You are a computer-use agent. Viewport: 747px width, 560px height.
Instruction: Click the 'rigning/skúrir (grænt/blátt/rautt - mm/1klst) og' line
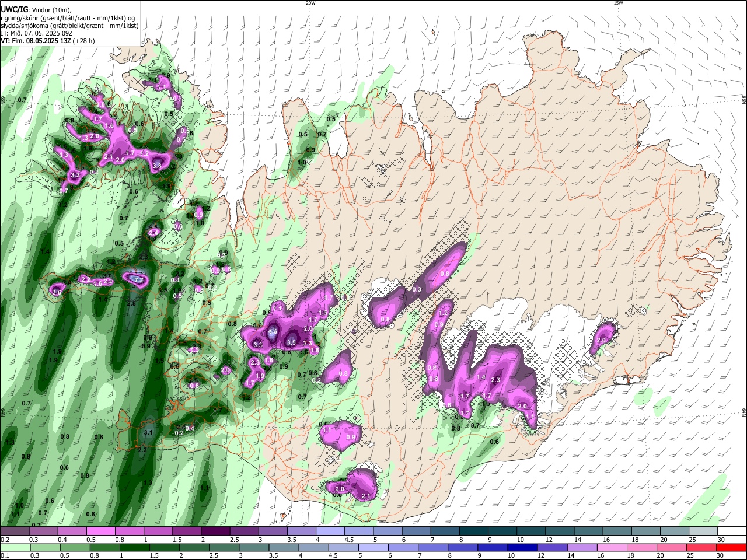pyautogui.click(x=68, y=18)
